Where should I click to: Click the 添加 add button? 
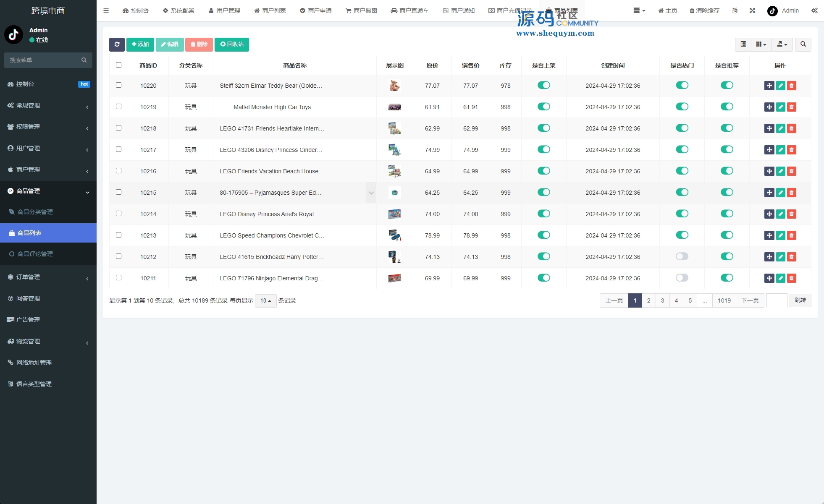click(x=140, y=44)
